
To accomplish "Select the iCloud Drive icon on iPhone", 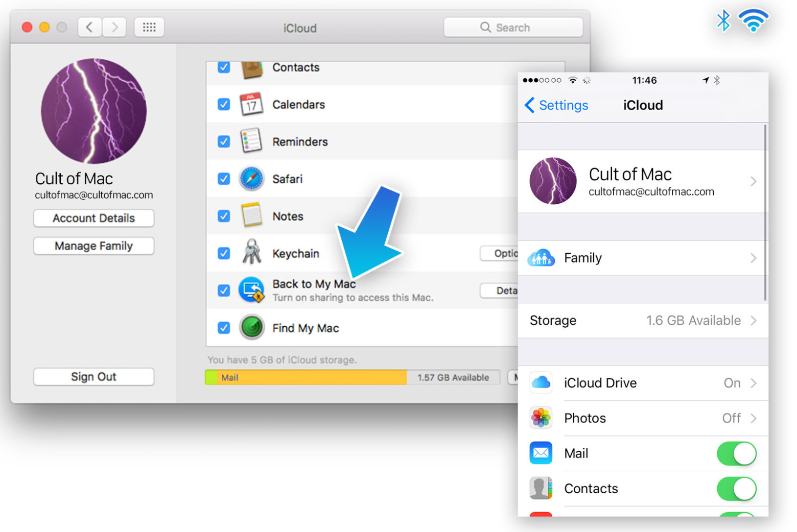I will point(541,382).
